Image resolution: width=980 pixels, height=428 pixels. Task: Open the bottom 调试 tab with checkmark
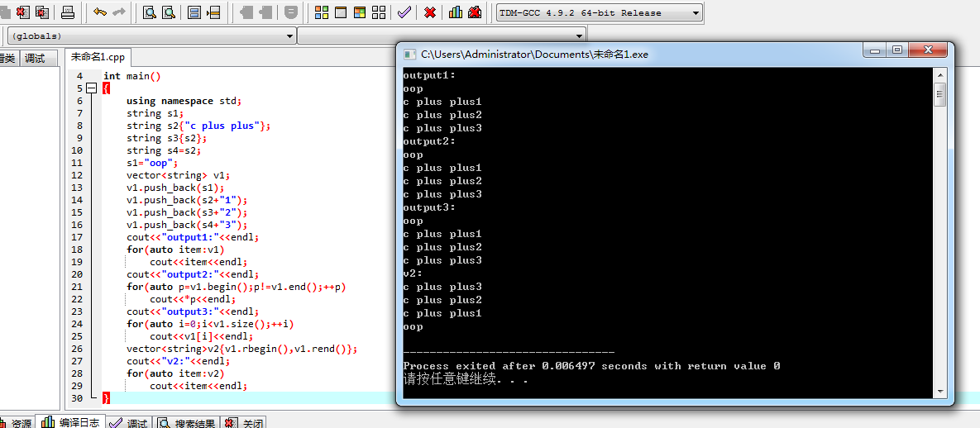click(129, 422)
